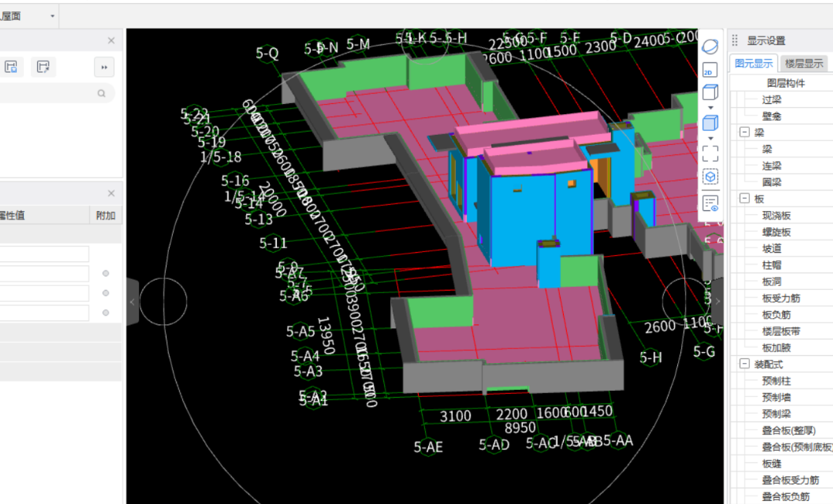The width and height of the screenshot is (833, 504).
Task: Select the 圈梁 tree item
Action: [771, 182]
